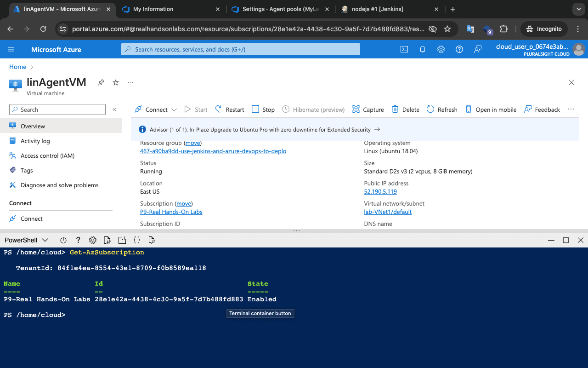This screenshot has width=588, height=368.
Task: Open the feedback icon in Azure header
Action: [x=478, y=49]
